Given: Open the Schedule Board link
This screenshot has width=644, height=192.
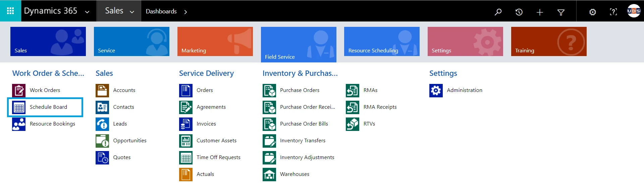Looking at the screenshot, I should pos(48,107).
